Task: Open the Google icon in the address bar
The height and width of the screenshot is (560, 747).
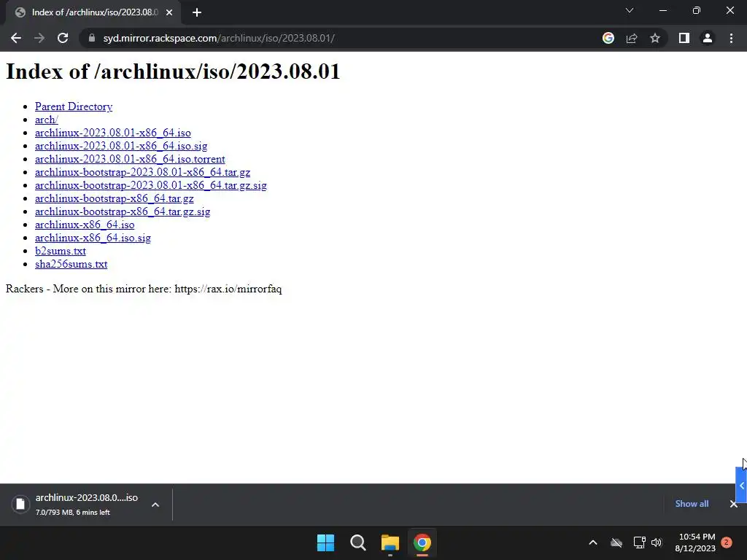Action: [x=608, y=38]
